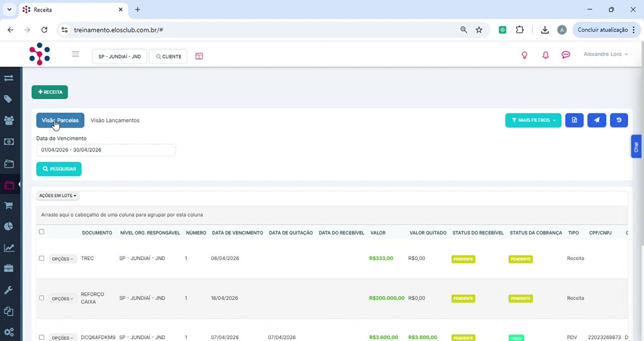This screenshot has width=644, height=341.
Task: Click the Data de Vencimento date field
Action: pos(106,150)
